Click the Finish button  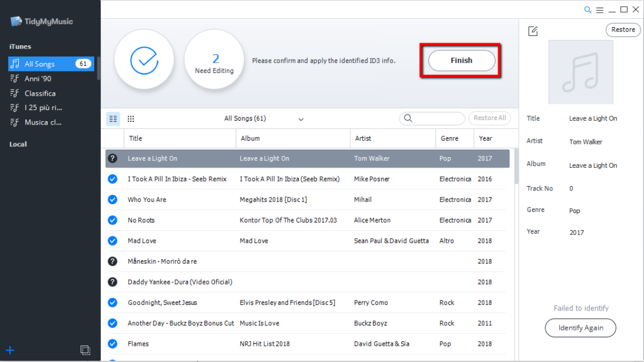462,60
